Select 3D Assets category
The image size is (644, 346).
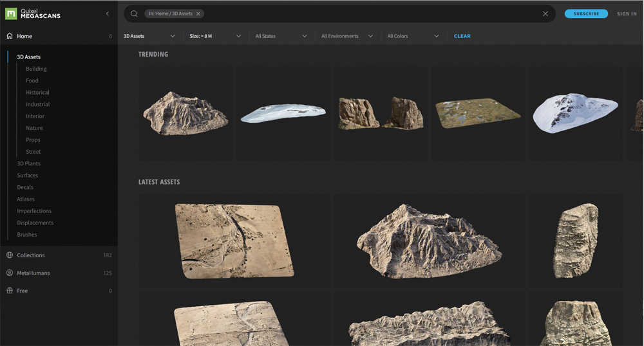pyautogui.click(x=29, y=57)
